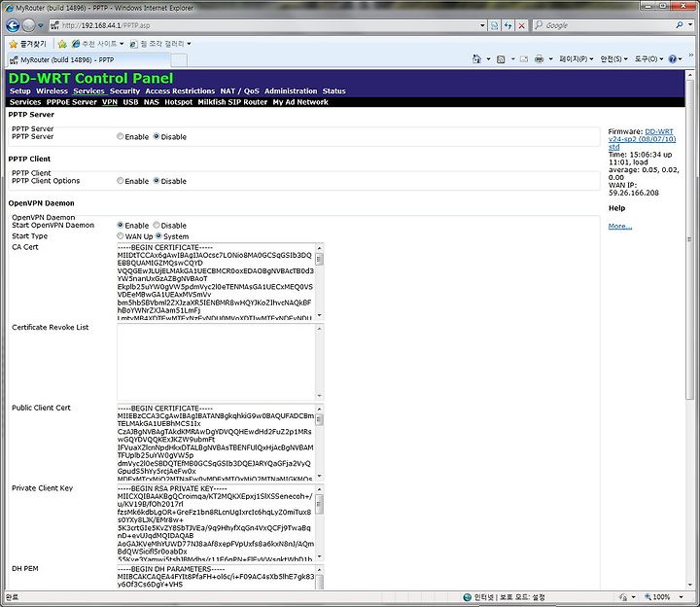
Task: Go to My Ad Network submenu
Action: click(300, 102)
